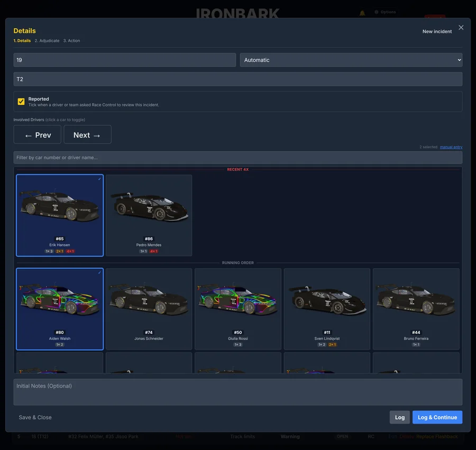Image resolution: width=476 pixels, height=450 pixels.
Task: Click the Prev button
Action: [x=38, y=134]
